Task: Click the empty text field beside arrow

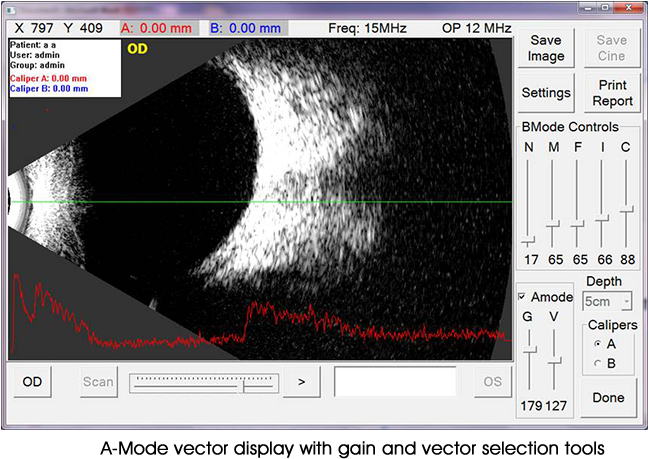Action: click(395, 381)
